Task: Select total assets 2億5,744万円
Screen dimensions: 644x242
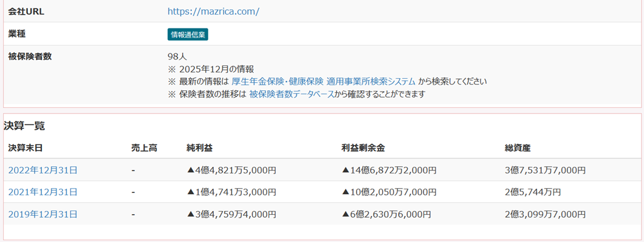Action: coord(533,192)
